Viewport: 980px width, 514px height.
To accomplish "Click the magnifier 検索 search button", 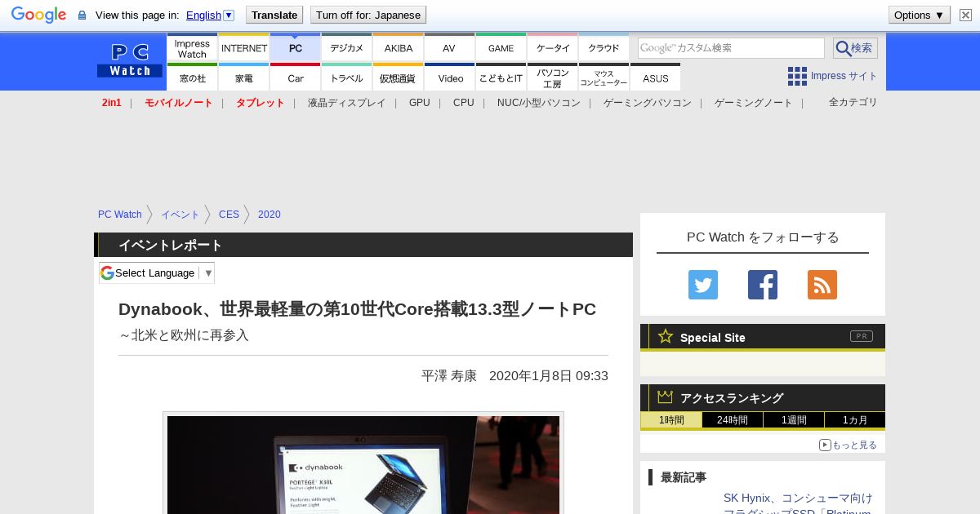I will tap(855, 48).
